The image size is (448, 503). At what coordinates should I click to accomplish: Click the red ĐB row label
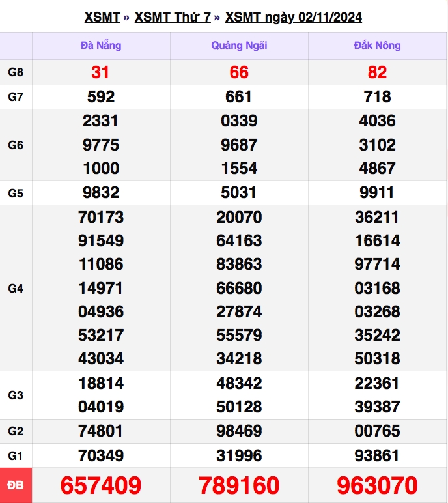click(16, 485)
